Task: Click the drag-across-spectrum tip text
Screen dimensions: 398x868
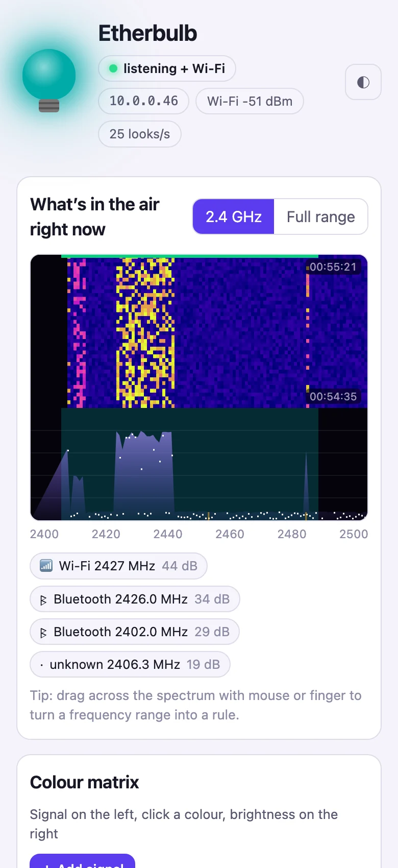Action: click(196, 705)
